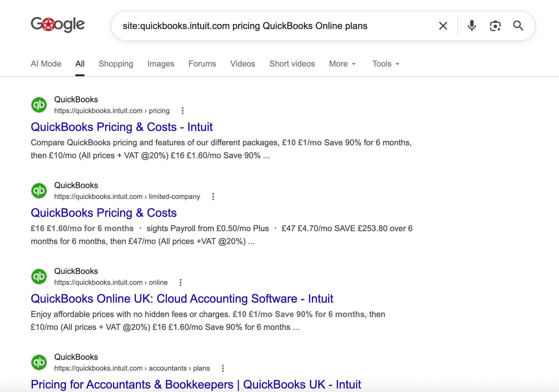Open three-dot menu for the online result
Viewport: 559px width, 392px height.
click(181, 282)
